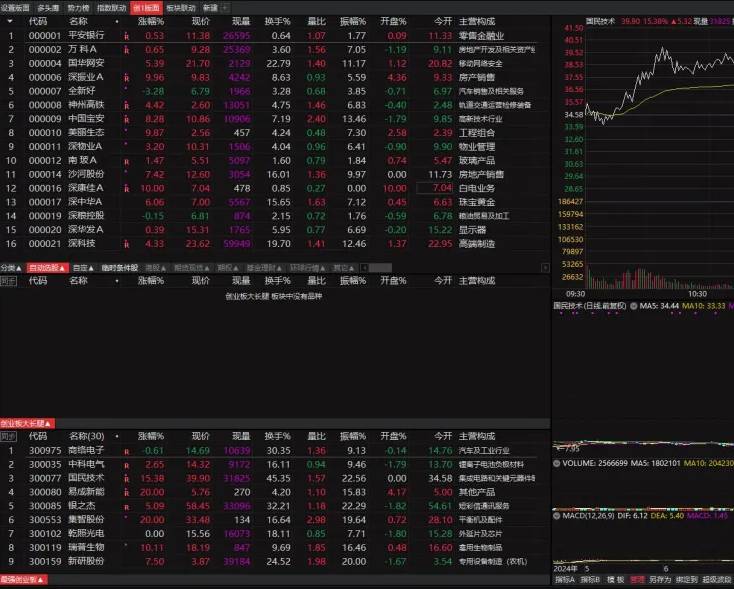Viewport: 734px width, 589px height.
Task: Click the R mark on 万科A row
Action: (x=126, y=50)
